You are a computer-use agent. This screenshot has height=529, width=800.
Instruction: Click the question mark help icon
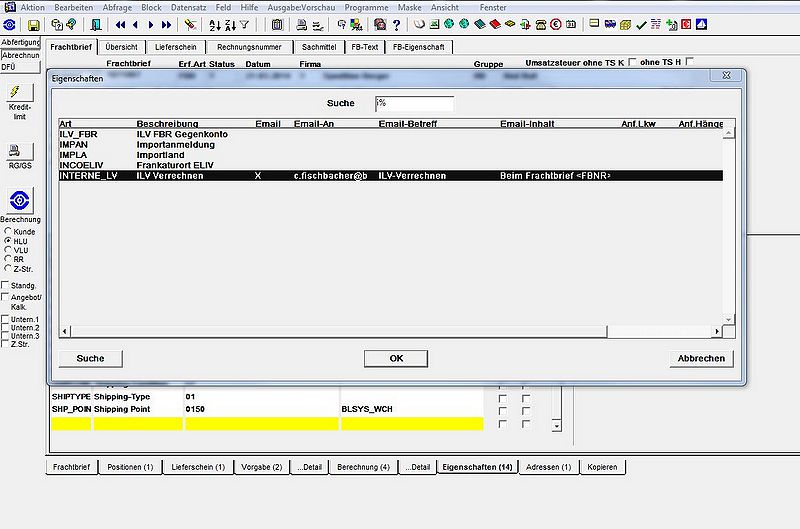(396, 24)
